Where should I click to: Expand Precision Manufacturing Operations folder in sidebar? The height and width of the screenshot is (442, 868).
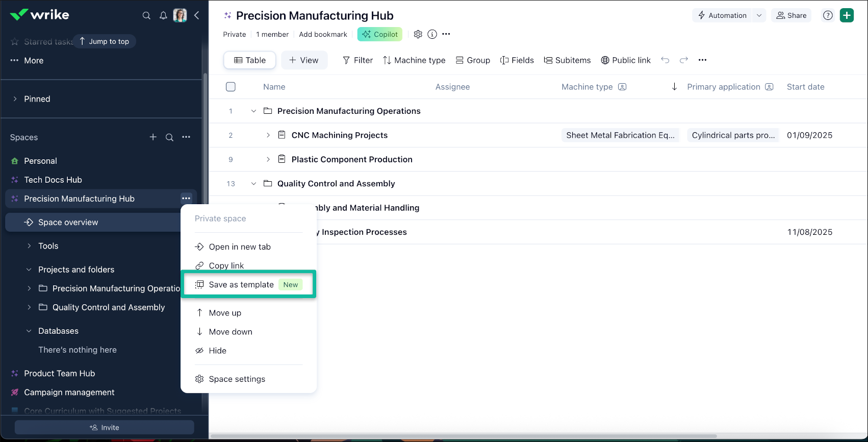coord(29,288)
